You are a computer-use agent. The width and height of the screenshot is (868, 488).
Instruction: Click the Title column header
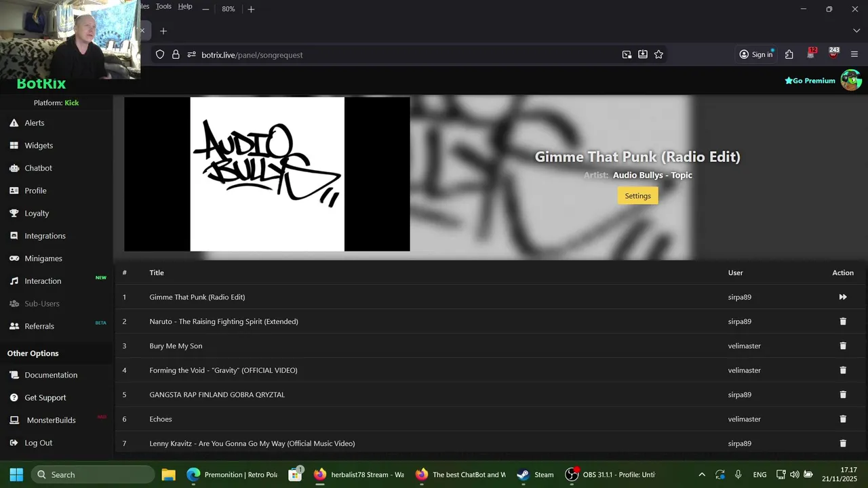(157, 272)
